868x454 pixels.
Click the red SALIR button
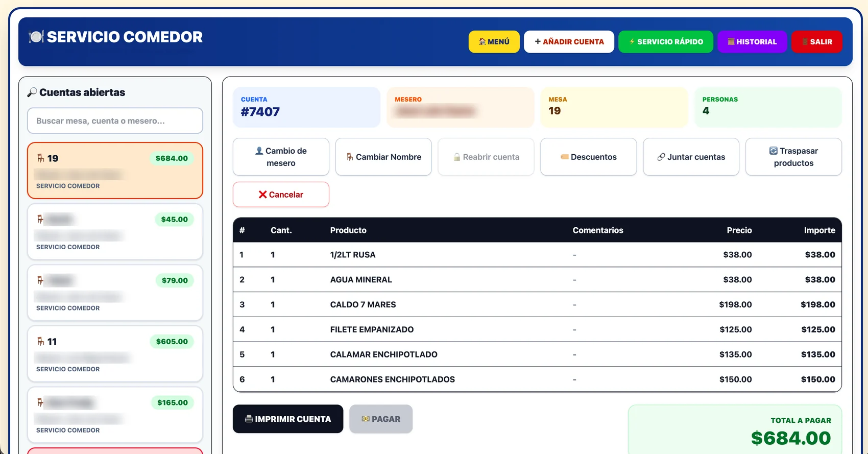click(817, 42)
